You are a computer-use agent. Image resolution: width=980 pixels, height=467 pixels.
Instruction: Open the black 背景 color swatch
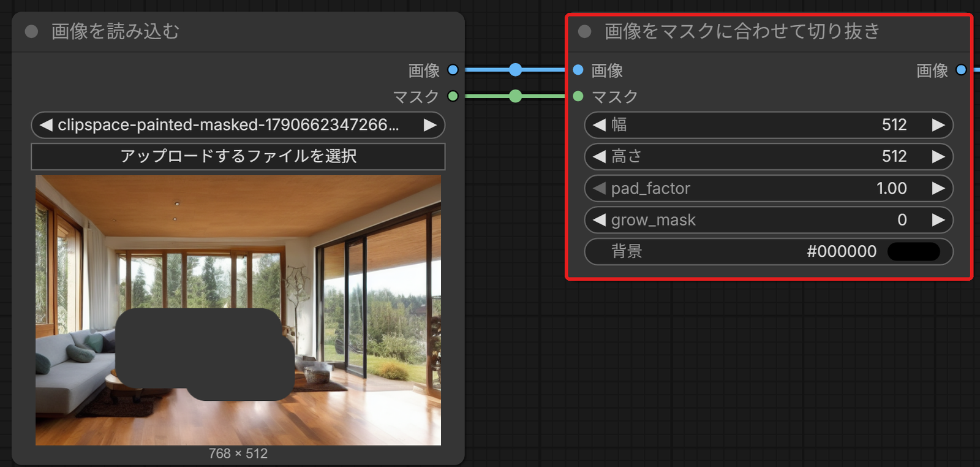[913, 251]
